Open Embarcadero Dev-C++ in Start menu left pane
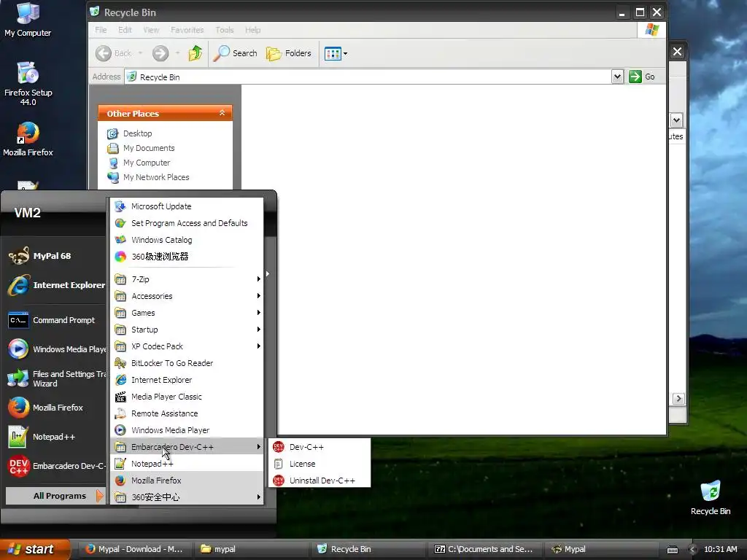 (x=55, y=466)
